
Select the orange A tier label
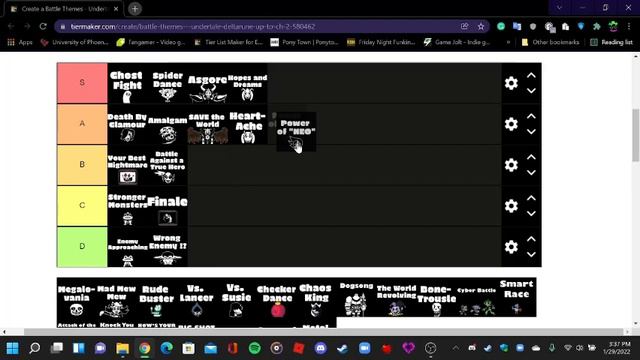[82, 124]
